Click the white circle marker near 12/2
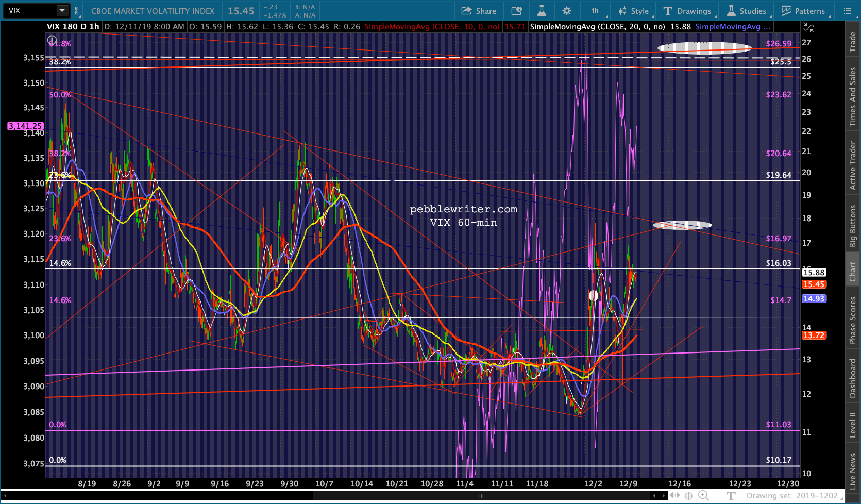This screenshot has height=504, width=861. [x=594, y=296]
